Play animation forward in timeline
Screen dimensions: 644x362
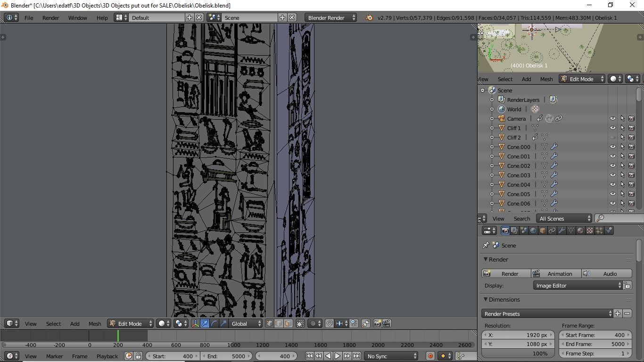[338, 356]
